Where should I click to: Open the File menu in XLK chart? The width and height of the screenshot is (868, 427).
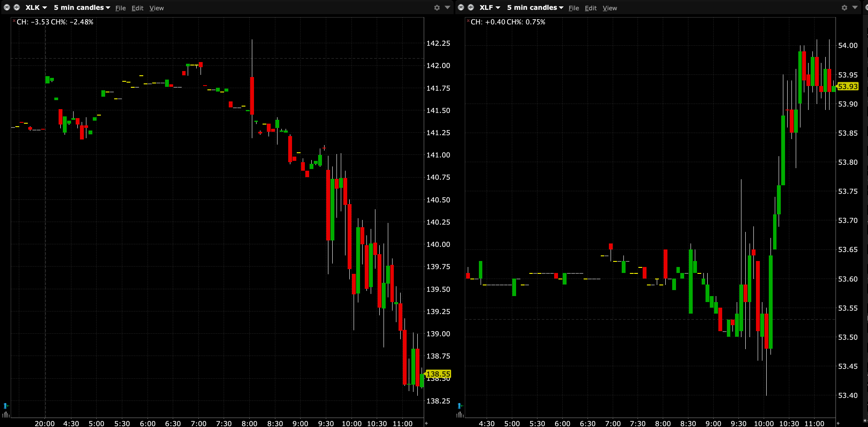[121, 8]
